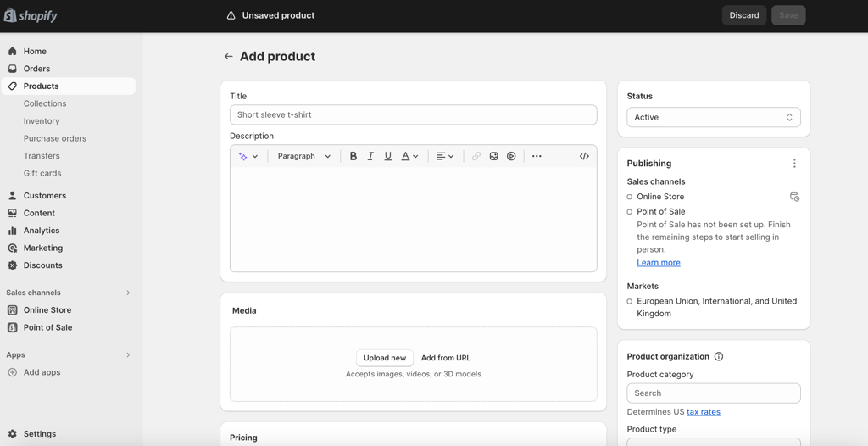Open Collections in the sidebar
This screenshot has width=868, height=446.
(x=45, y=103)
